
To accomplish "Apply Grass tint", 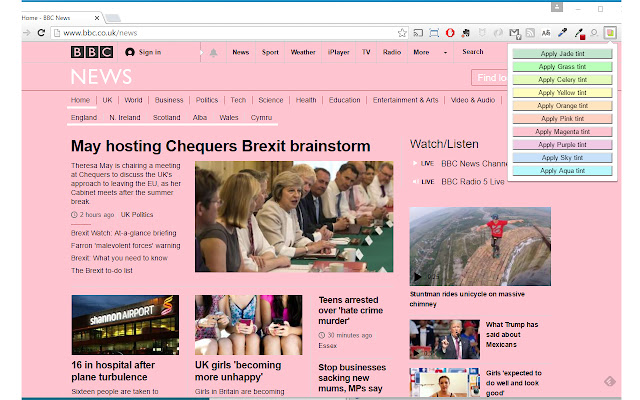I will coord(562,67).
